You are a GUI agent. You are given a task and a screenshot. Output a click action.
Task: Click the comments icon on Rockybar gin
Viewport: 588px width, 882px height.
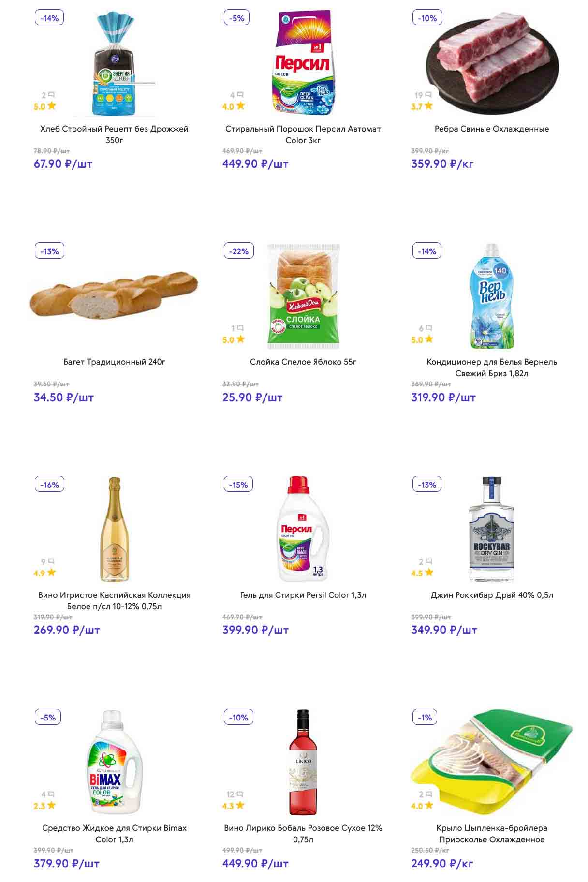[x=428, y=561]
